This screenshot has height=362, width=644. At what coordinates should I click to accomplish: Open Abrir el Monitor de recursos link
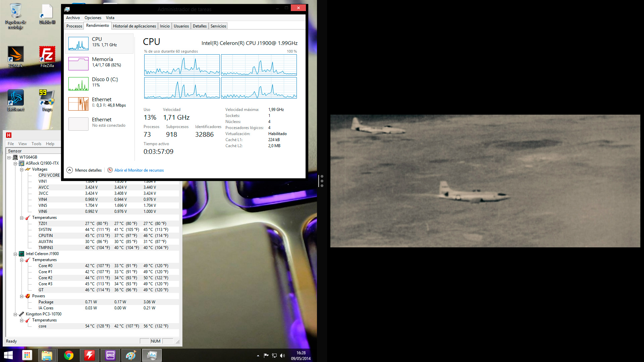pyautogui.click(x=139, y=170)
